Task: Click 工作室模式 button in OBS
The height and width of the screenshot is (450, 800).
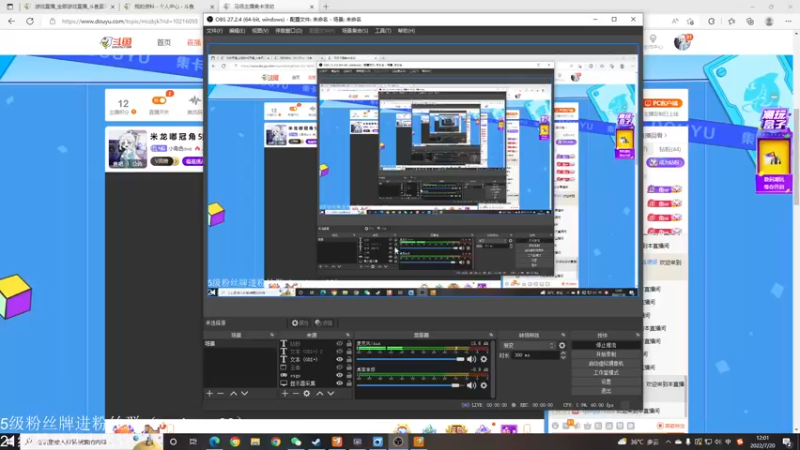Action: (606, 373)
